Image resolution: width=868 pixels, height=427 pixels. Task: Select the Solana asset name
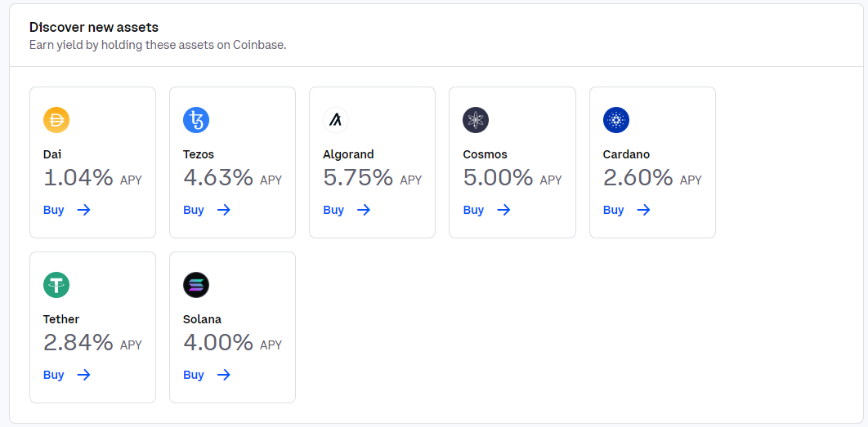[202, 319]
